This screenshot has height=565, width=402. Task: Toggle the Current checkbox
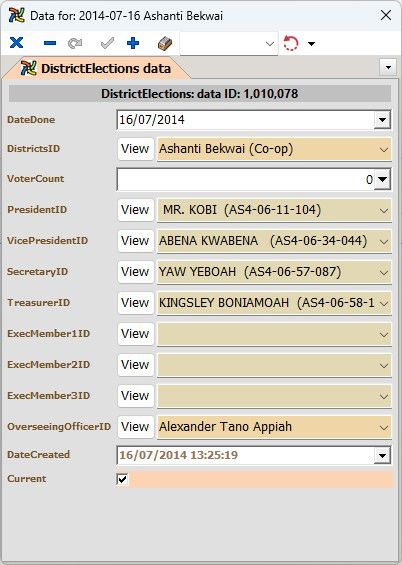click(x=122, y=479)
